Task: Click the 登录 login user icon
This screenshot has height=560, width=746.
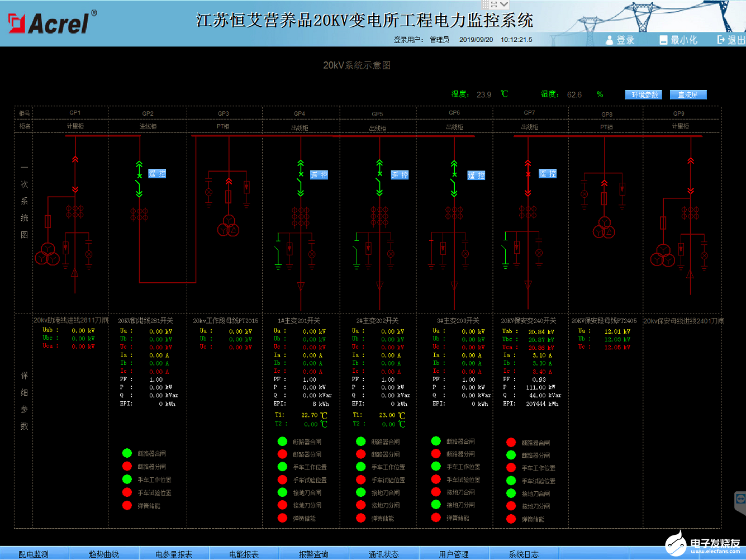Action: 610,40
